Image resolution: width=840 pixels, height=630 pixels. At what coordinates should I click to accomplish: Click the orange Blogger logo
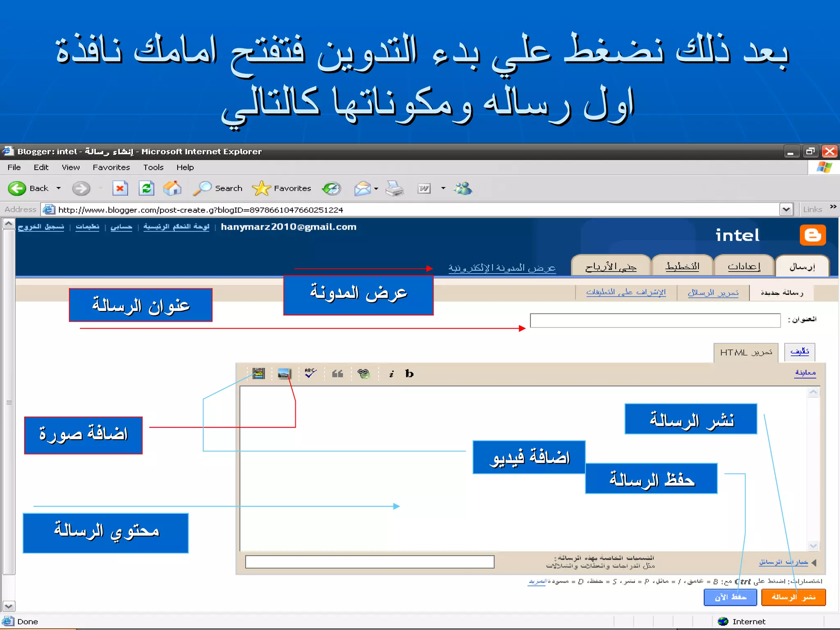click(813, 235)
